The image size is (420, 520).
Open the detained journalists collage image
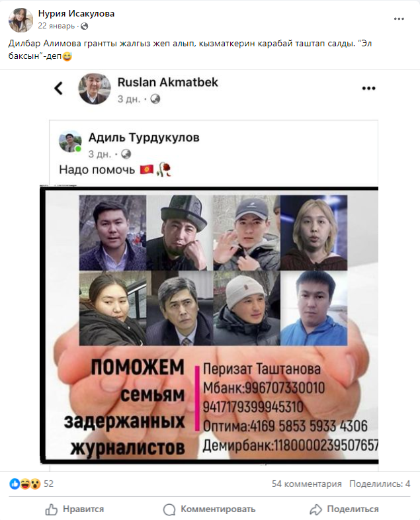click(210, 325)
